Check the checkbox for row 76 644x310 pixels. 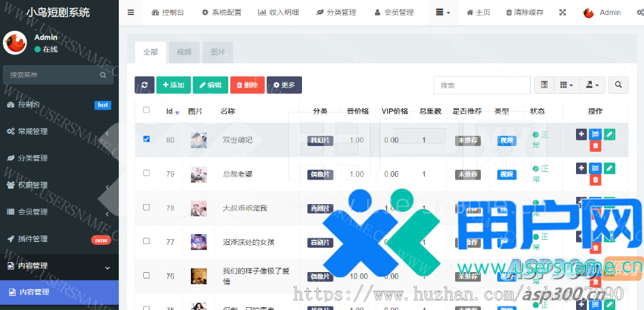[x=146, y=276]
